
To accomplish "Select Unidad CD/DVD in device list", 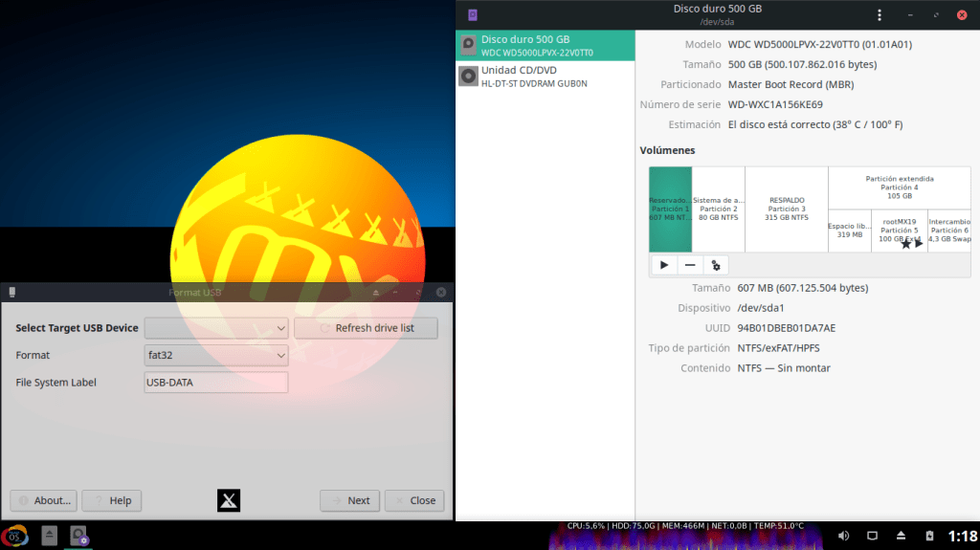I will coord(545,77).
